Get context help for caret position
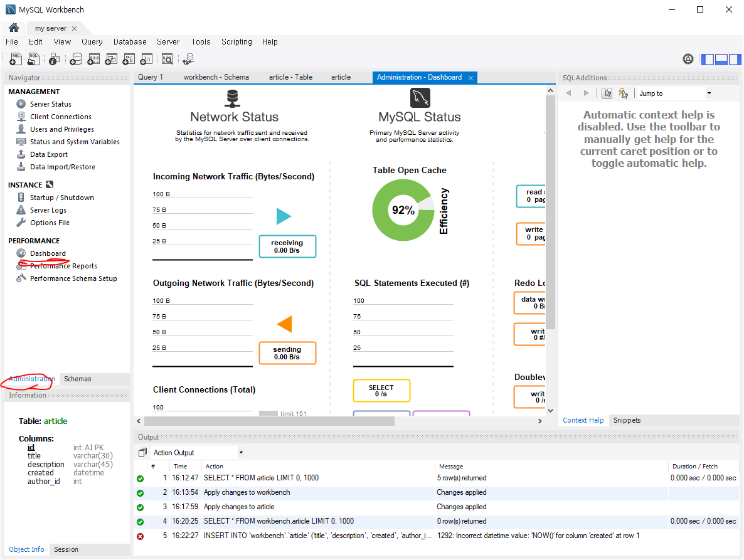This screenshot has width=744, height=560. pyautogui.click(x=607, y=93)
